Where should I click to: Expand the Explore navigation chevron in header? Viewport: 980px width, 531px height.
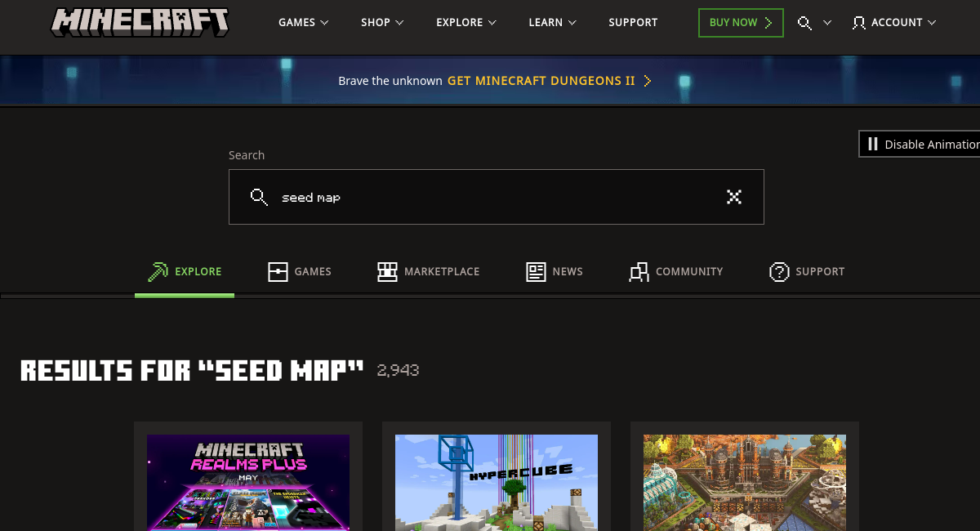(492, 23)
